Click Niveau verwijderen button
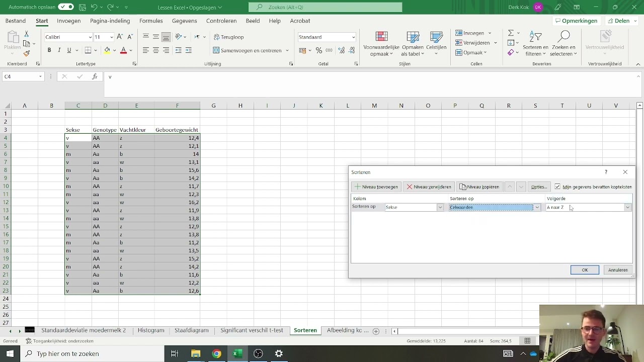644x362 pixels. tap(429, 187)
